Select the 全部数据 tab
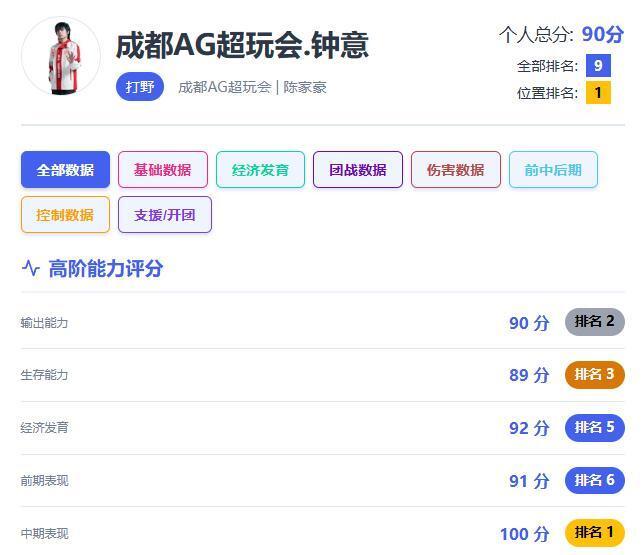Image resolution: width=644 pixels, height=555 pixels. coord(65,170)
